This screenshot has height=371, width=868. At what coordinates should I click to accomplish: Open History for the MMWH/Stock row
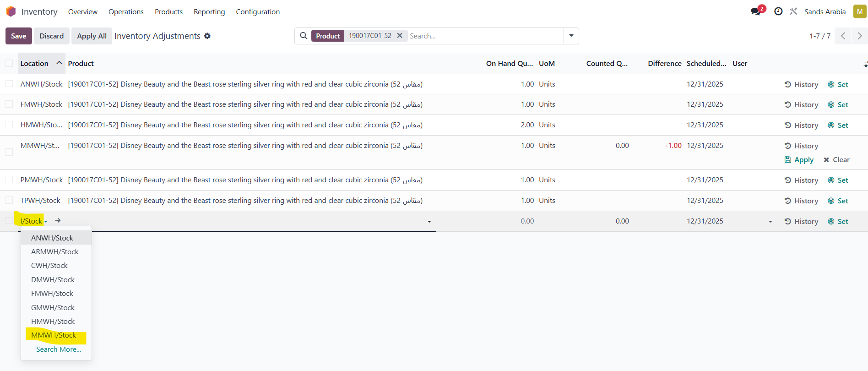[801, 146]
